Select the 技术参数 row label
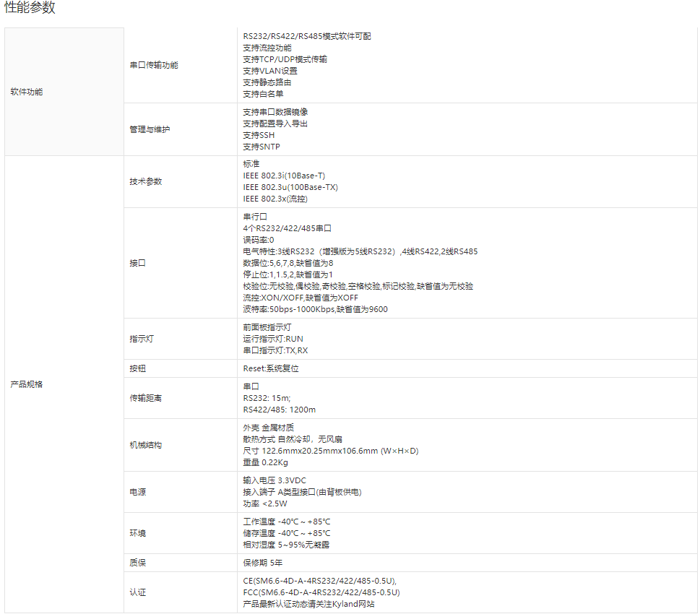Image resolution: width=700 pixels, height=614 pixels. point(146,181)
